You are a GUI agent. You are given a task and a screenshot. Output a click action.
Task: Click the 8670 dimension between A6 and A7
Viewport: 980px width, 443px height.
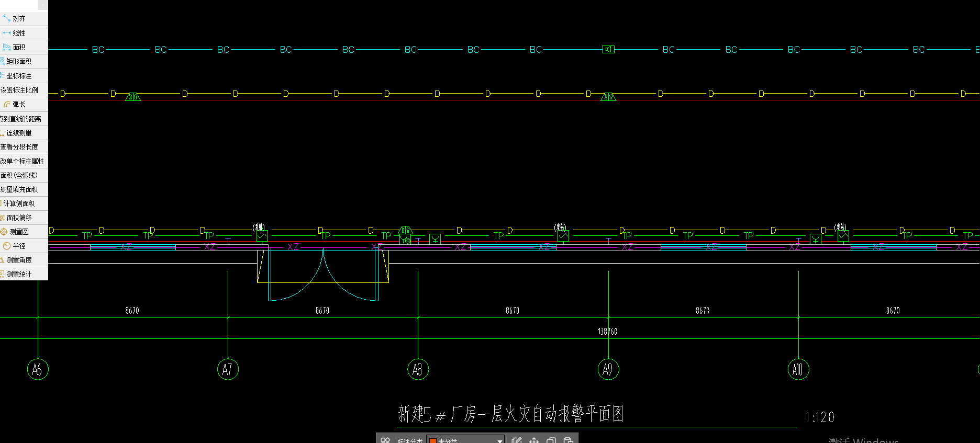(132, 310)
